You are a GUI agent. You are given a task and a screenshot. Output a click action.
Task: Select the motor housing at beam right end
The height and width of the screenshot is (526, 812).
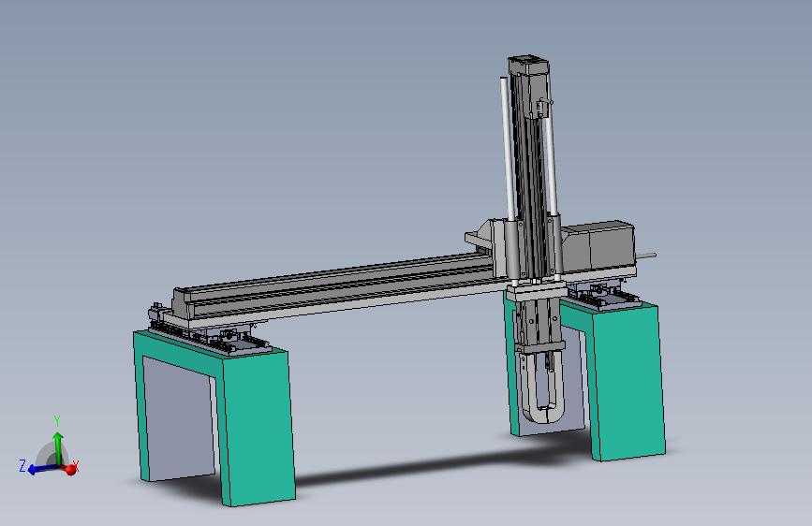(599, 247)
